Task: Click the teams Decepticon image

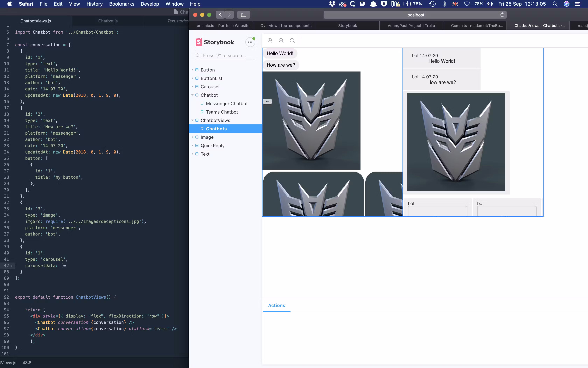Action: (456, 142)
